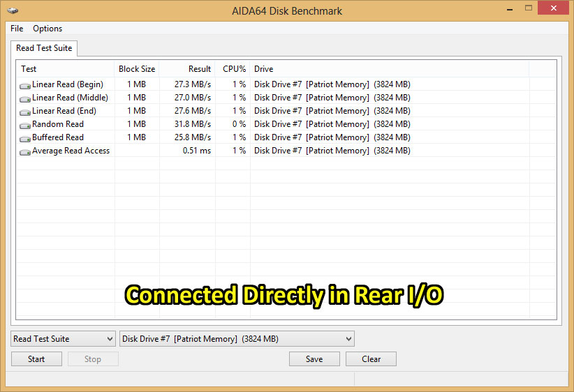The image size is (574, 392).
Task: Close the AIDA64 Disk Benchmark window
Action: pos(553,8)
